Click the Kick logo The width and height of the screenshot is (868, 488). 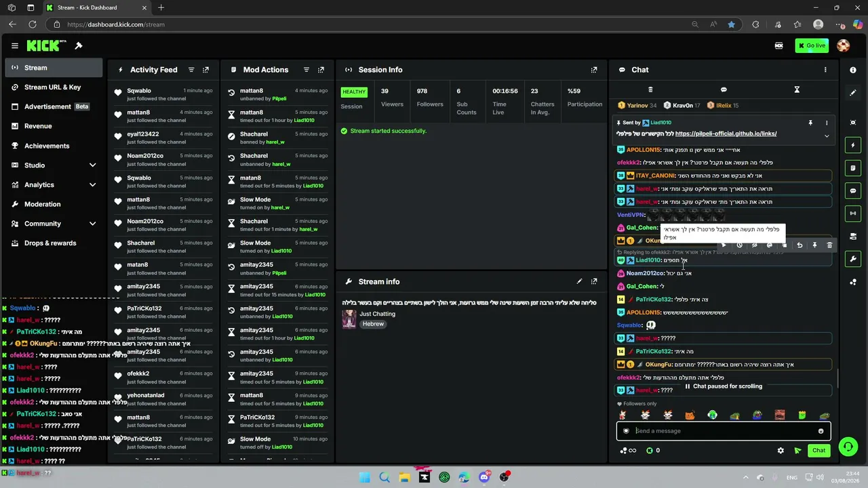tap(46, 46)
